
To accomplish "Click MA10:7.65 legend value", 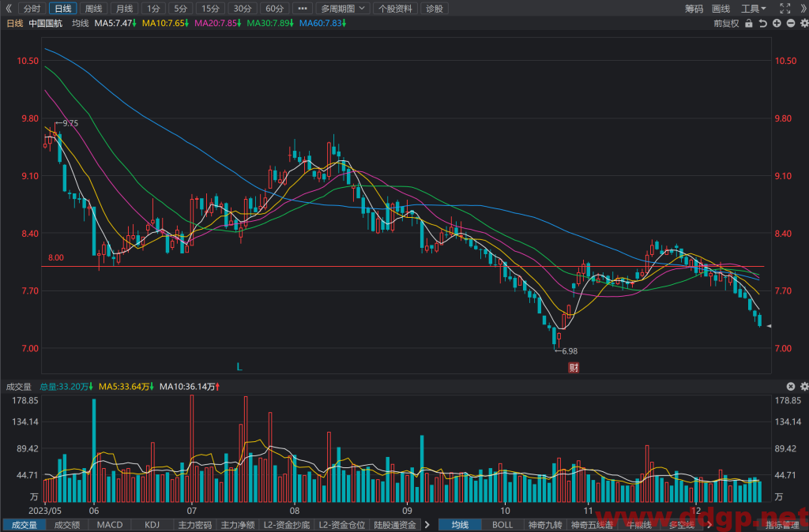I will coord(165,23).
